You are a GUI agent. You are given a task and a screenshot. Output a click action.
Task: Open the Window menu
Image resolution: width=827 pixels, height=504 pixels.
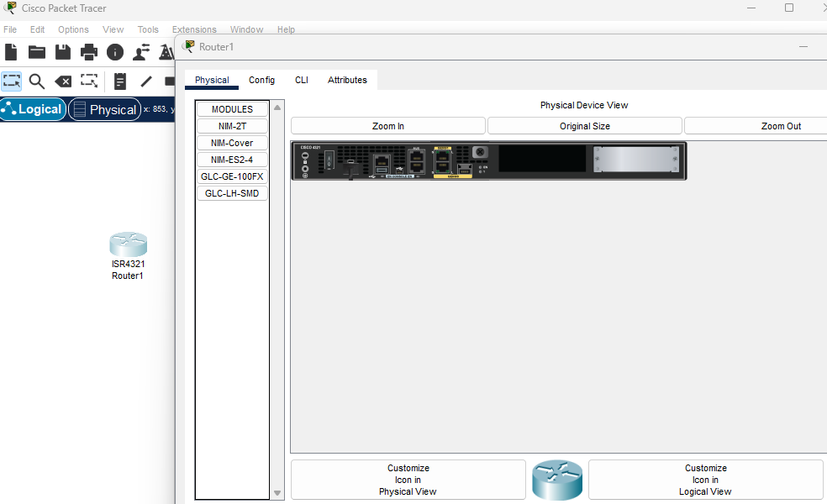pyautogui.click(x=246, y=29)
